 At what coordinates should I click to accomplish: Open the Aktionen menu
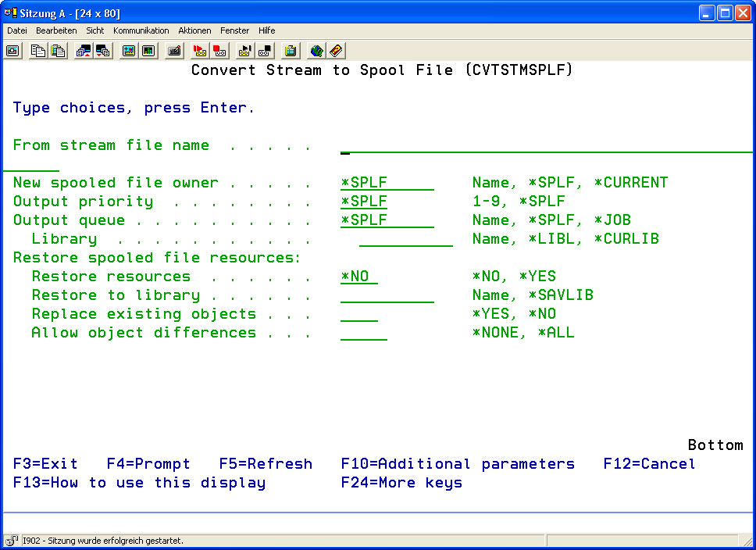pyautogui.click(x=194, y=30)
